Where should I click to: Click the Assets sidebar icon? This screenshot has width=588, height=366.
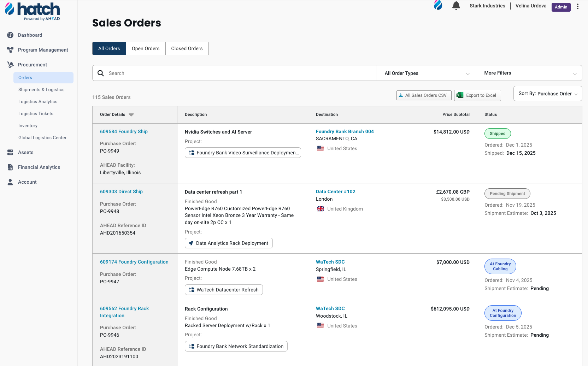(10, 152)
